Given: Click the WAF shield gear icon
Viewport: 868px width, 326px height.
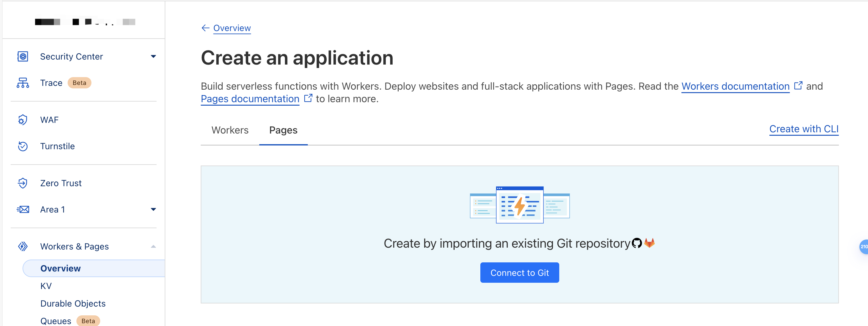Looking at the screenshot, I should tap(23, 120).
